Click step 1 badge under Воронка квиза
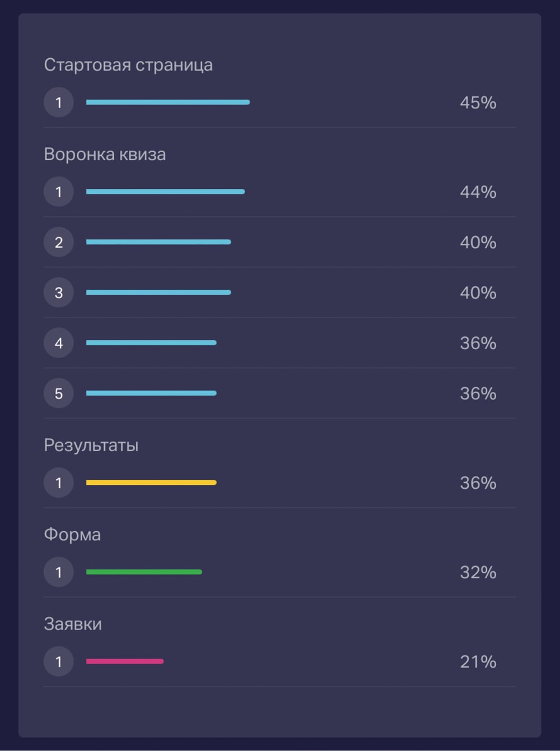This screenshot has height=751, width=560. [x=59, y=192]
